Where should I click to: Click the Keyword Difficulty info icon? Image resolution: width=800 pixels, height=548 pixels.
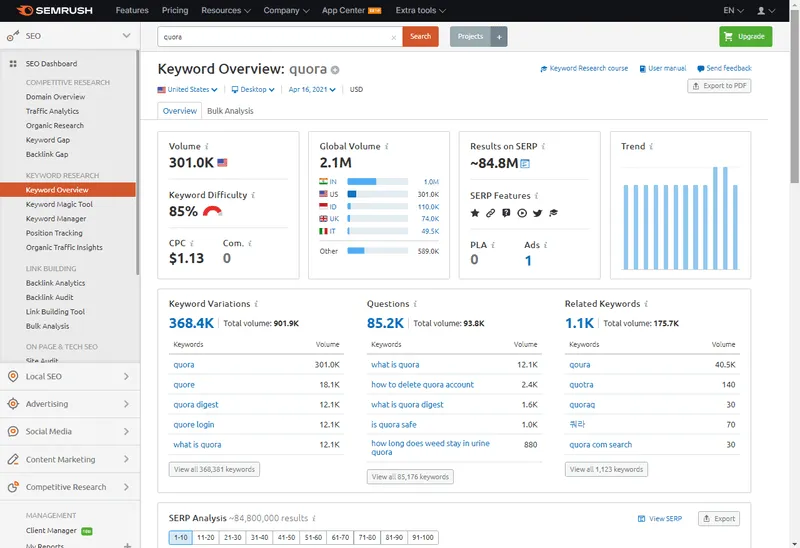pyautogui.click(x=253, y=195)
